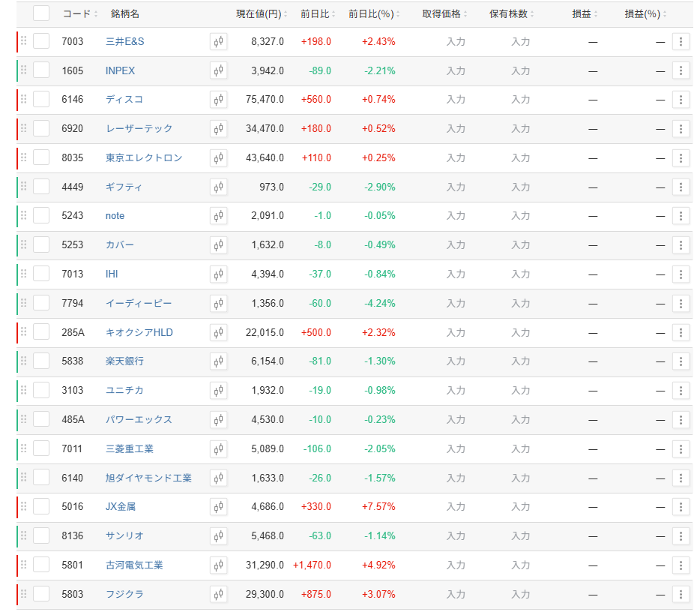700x615 pixels.
Task: Open the chart icon for ディスコ row
Action: [x=218, y=100]
